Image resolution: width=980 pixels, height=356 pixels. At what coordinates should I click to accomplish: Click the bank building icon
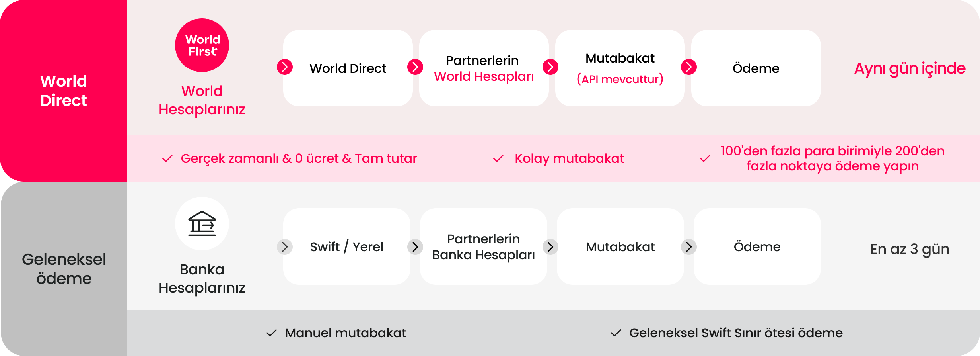coord(202,224)
